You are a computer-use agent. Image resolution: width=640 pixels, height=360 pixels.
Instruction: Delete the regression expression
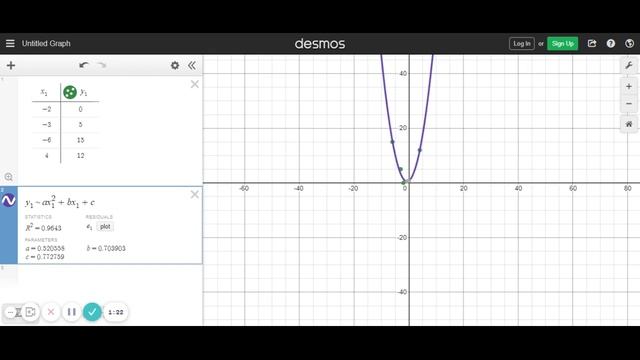(195, 194)
